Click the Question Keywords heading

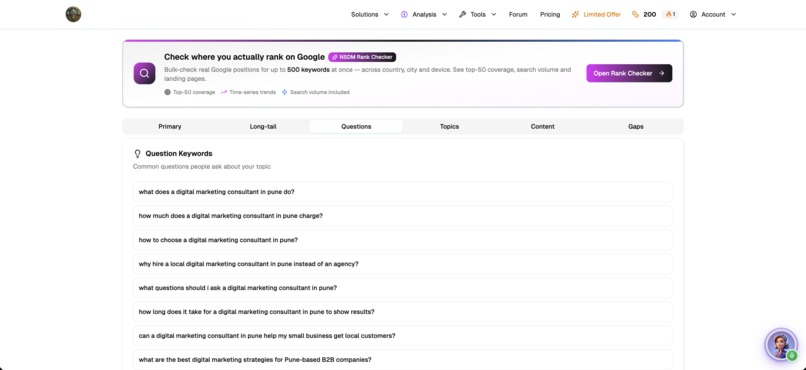point(179,154)
